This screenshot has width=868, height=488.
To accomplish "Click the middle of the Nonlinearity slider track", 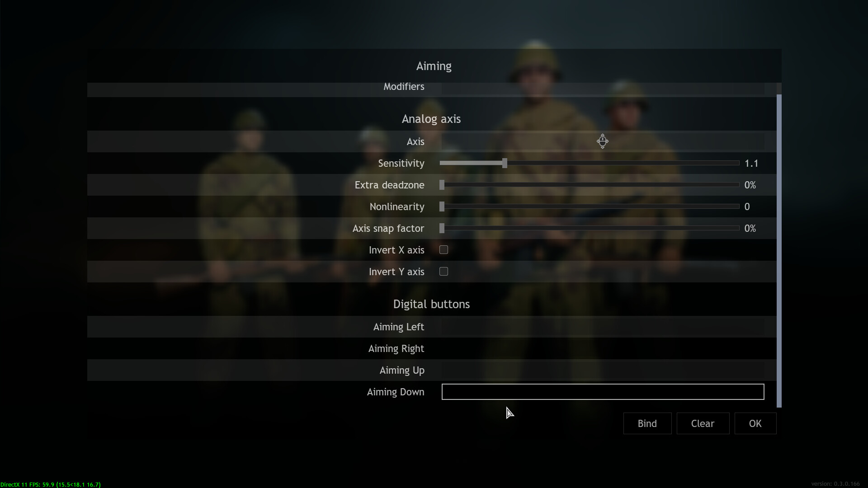I will (x=590, y=206).
